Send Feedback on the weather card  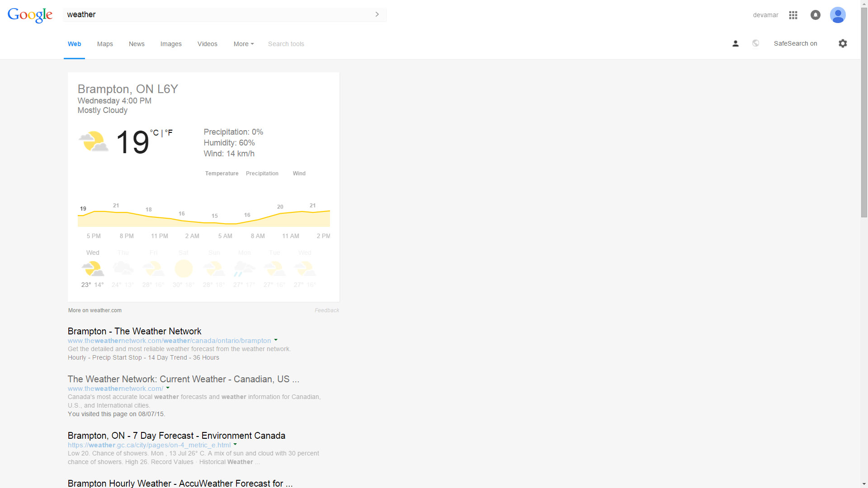[x=327, y=310]
